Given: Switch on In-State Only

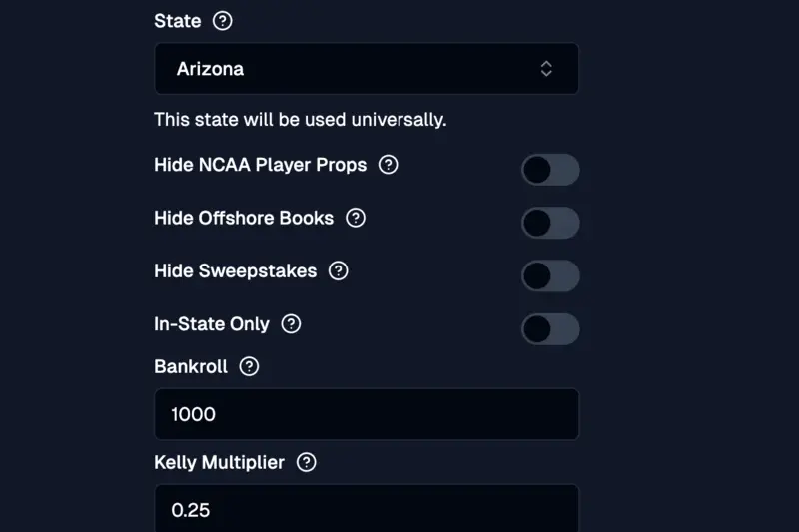Looking at the screenshot, I should coord(550,329).
